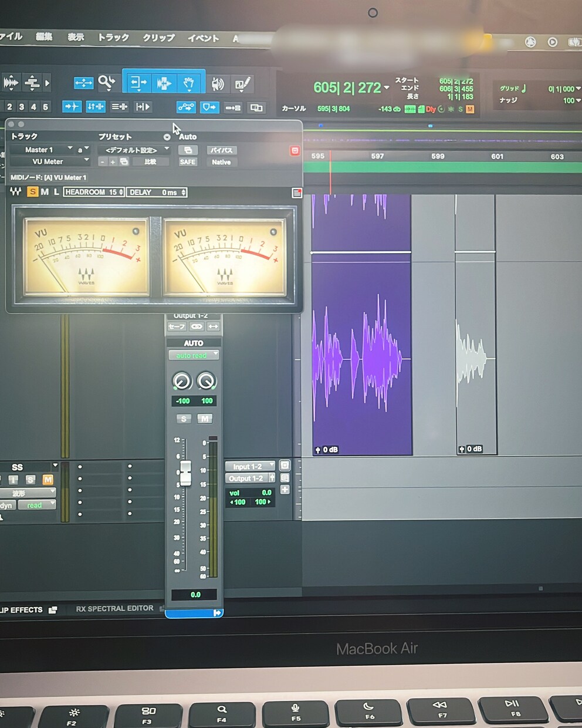Select zoom preset 5

point(45,107)
